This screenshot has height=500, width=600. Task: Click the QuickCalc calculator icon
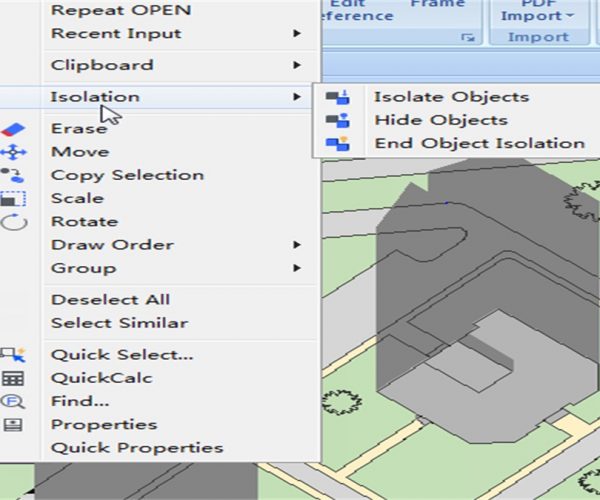pyautogui.click(x=13, y=379)
